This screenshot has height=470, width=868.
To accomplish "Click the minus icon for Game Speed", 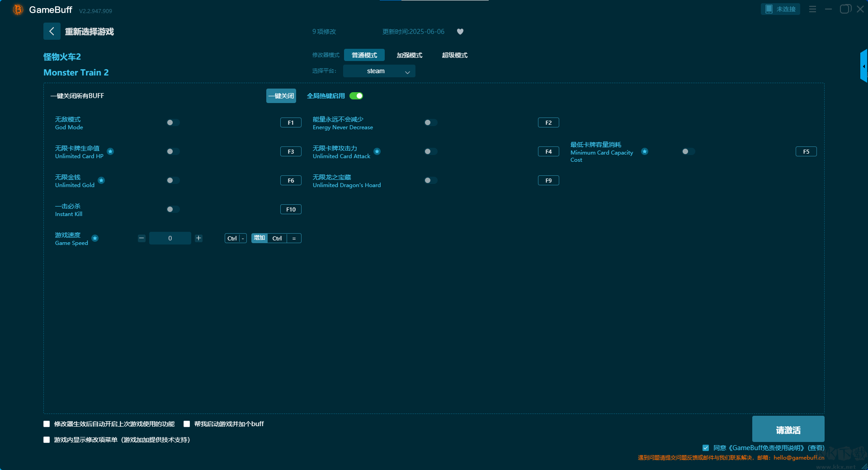I will pyautogui.click(x=142, y=238).
